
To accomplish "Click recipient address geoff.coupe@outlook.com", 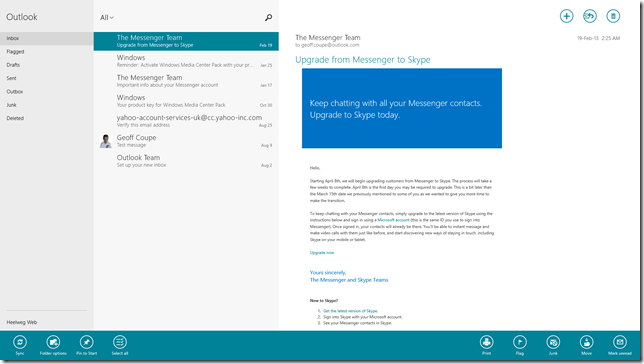I will click(330, 45).
